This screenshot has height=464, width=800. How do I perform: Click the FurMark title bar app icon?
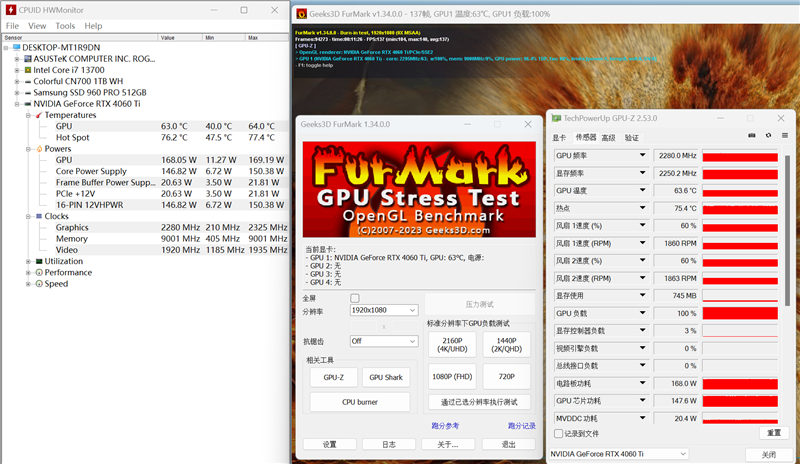coord(302,14)
